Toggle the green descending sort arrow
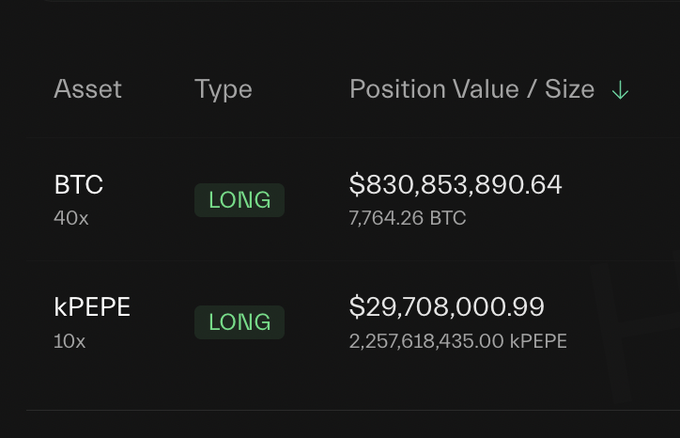680x438 pixels. (x=620, y=90)
